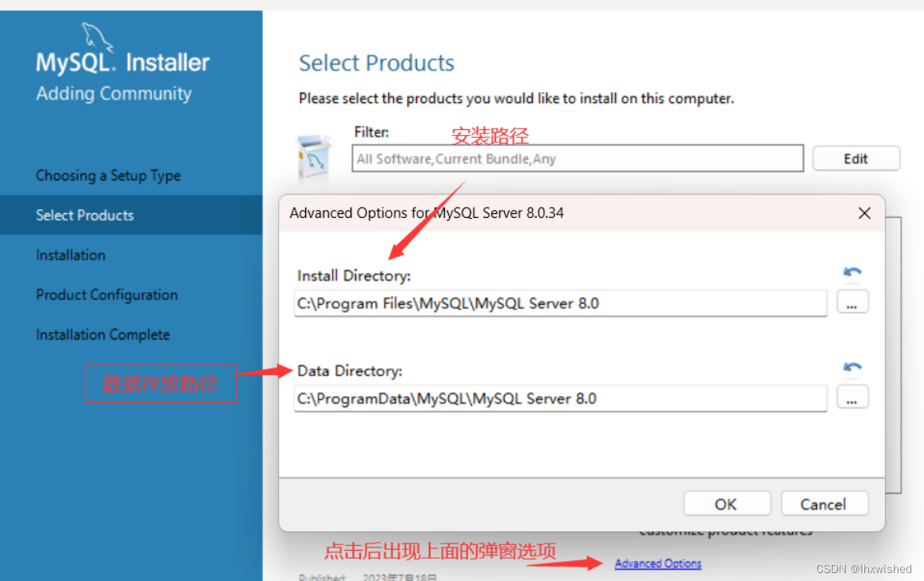Screen dimensions: 924x581
Task: Go to Choosing a Setup Type step
Action: (109, 176)
